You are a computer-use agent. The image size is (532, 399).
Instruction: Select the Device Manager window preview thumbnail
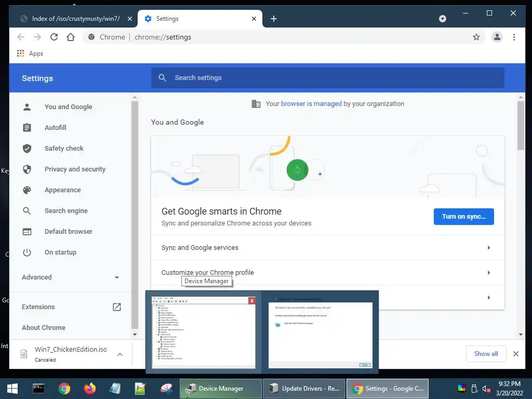[204, 332]
